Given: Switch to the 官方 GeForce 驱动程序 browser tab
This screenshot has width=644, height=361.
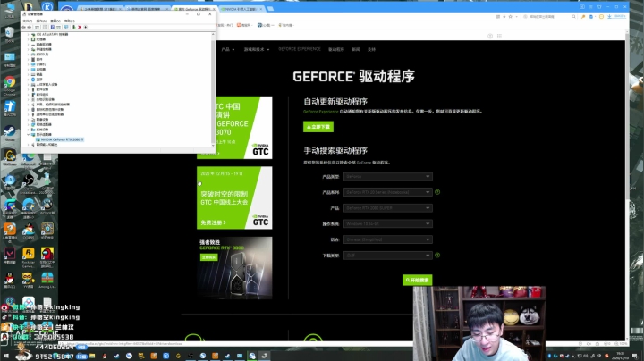Looking at the screenshot, I should pyautogui.click(x=193, y=9).
